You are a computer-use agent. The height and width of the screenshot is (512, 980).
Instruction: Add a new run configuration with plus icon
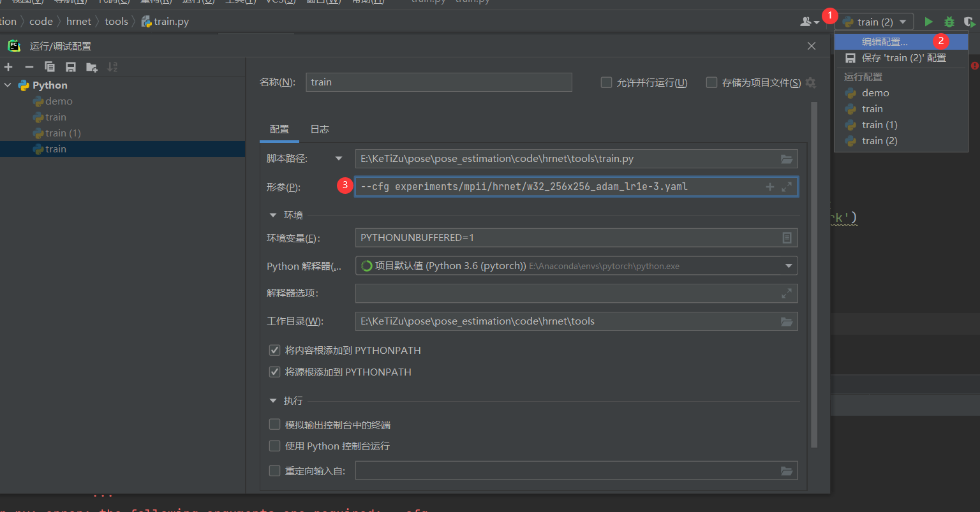(x=9, y=66)
